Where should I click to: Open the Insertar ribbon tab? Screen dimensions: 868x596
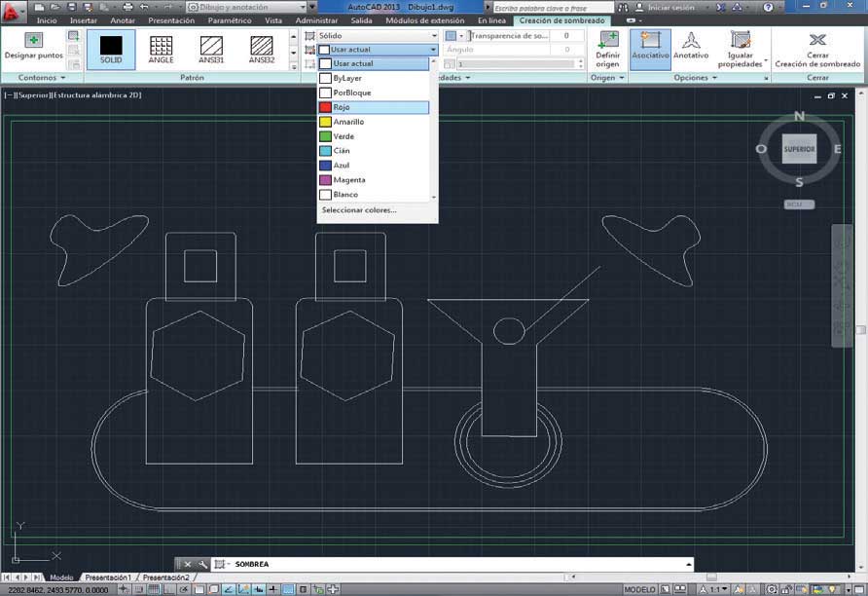[83, 20]
